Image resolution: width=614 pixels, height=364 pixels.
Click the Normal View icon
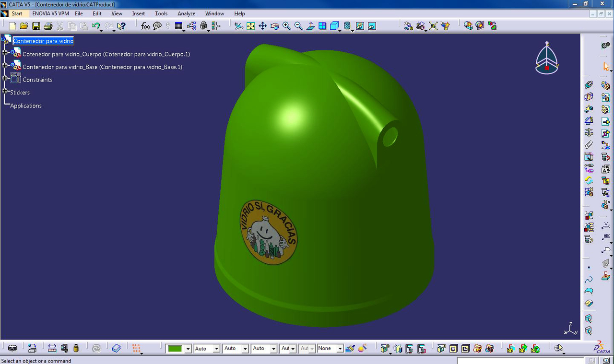click(310, 26)
